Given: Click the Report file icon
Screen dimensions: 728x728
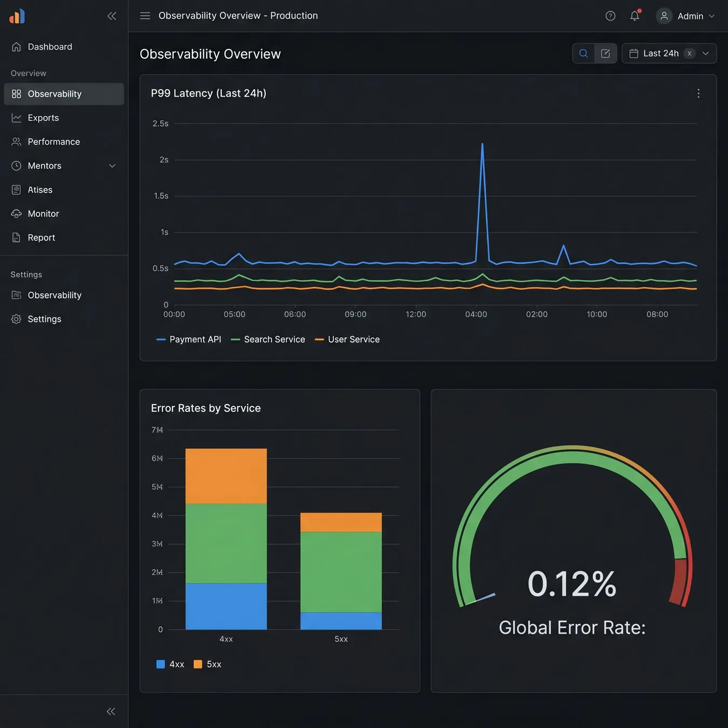Looking at the screenshot, I should tap(17, 238).
